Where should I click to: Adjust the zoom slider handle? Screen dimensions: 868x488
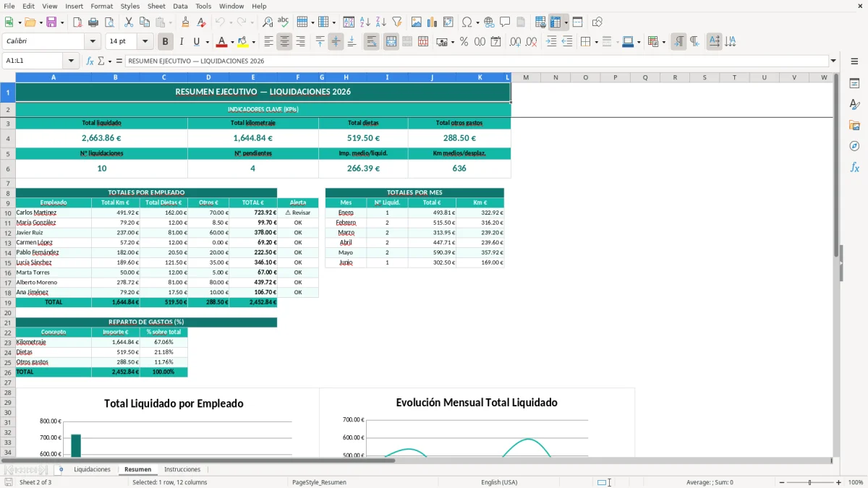click(x=810, y=482)
